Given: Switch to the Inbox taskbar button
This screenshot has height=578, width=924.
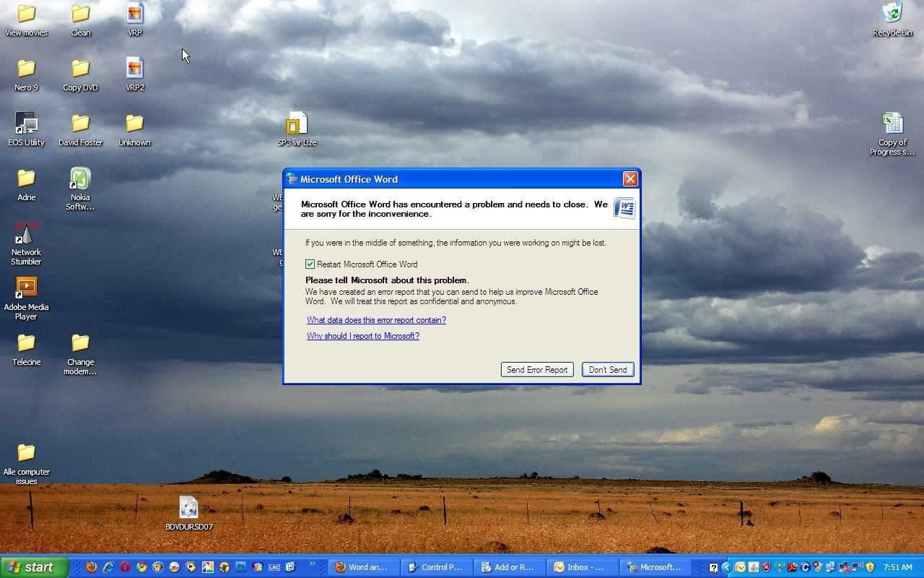Looking at the screenshot, I should [x=582, y=567].
